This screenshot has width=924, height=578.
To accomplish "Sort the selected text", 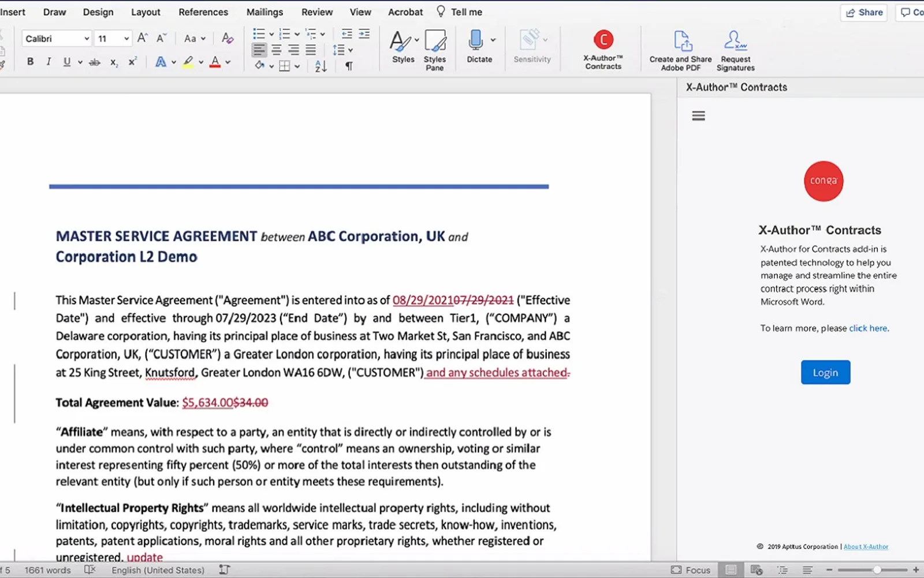I will 321,66.
